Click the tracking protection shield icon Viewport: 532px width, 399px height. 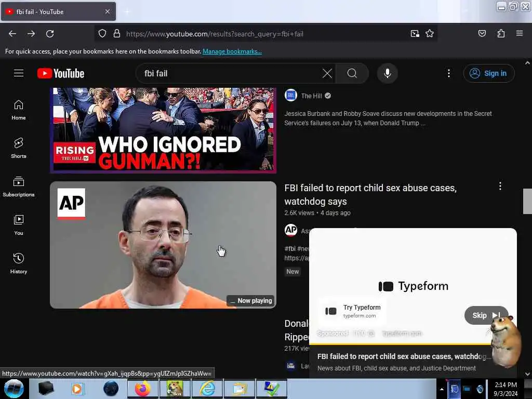point(102,34)
